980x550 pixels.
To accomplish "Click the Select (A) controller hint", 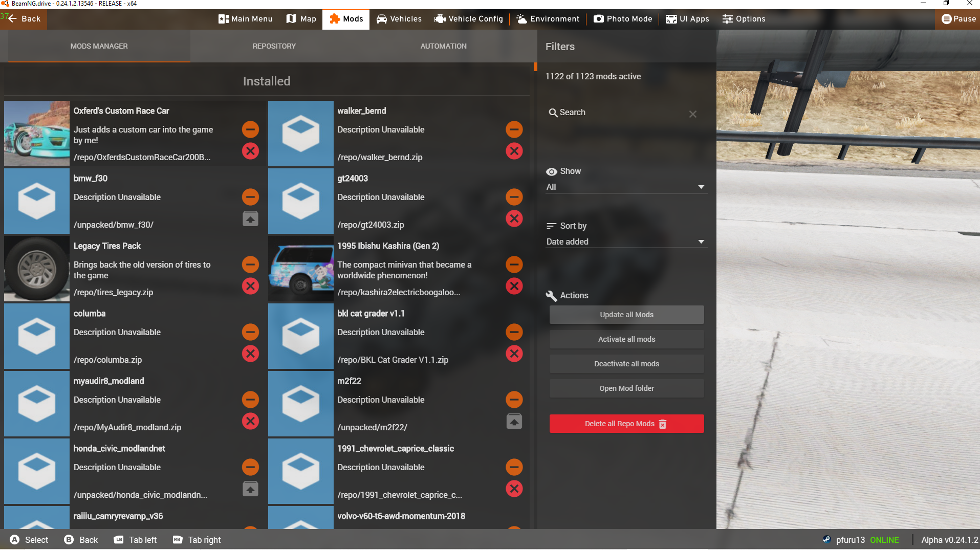I will coord(29,540).
